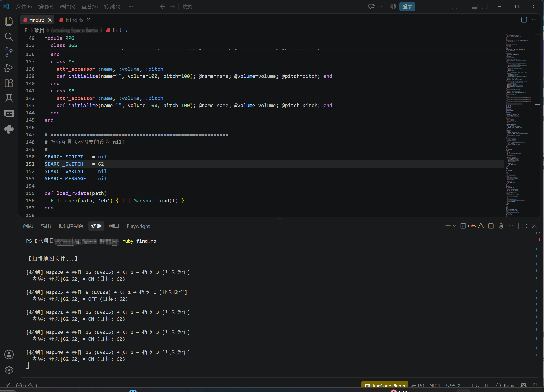Select Ruby language mode in status bar
544x392 pixels.
[509, 385]
